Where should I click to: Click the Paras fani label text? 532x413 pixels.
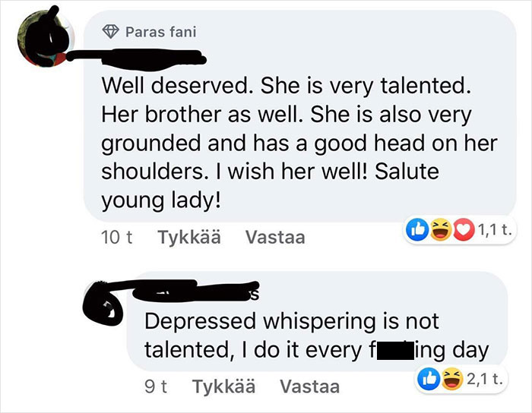pyautogui.click(x=161, y=32)
